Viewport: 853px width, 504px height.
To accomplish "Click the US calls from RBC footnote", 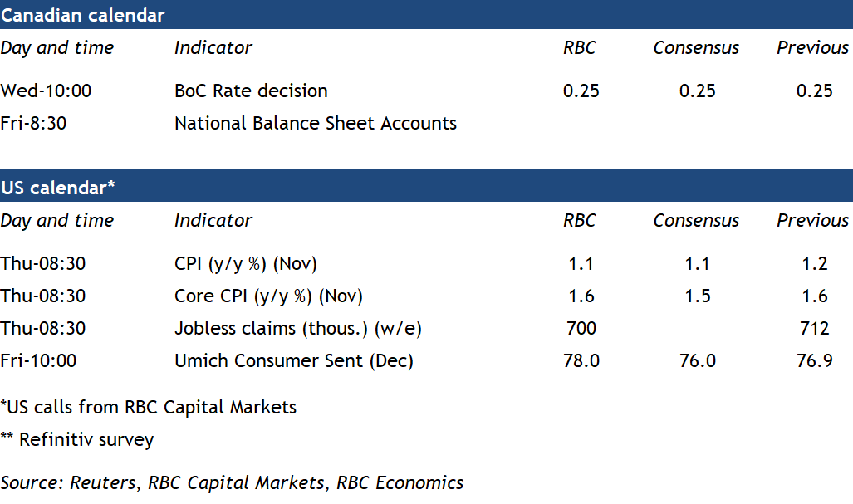I will point(149,408).
